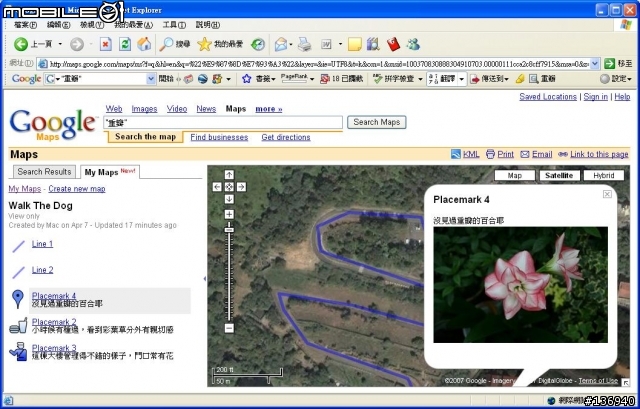Click the red book toolbar icon
The height and width of the screenshot is (409, 640).
click(x=393, y=44)
